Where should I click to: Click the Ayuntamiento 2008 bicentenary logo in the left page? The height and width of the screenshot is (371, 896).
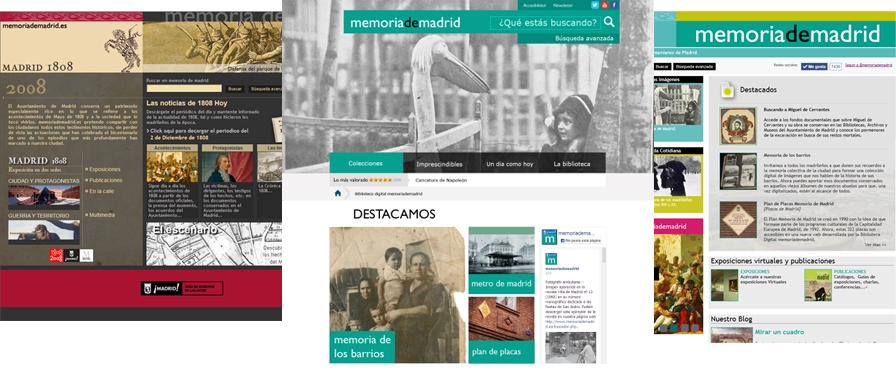tap(56, 255)
